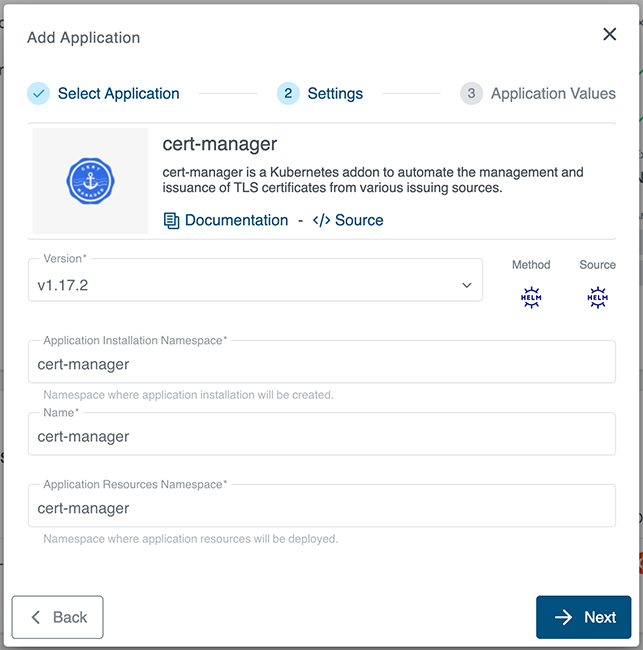Focus the Name input field
The width and height of the screenshot is (643, 650).
pyautogui.click(x=321, y=437)
